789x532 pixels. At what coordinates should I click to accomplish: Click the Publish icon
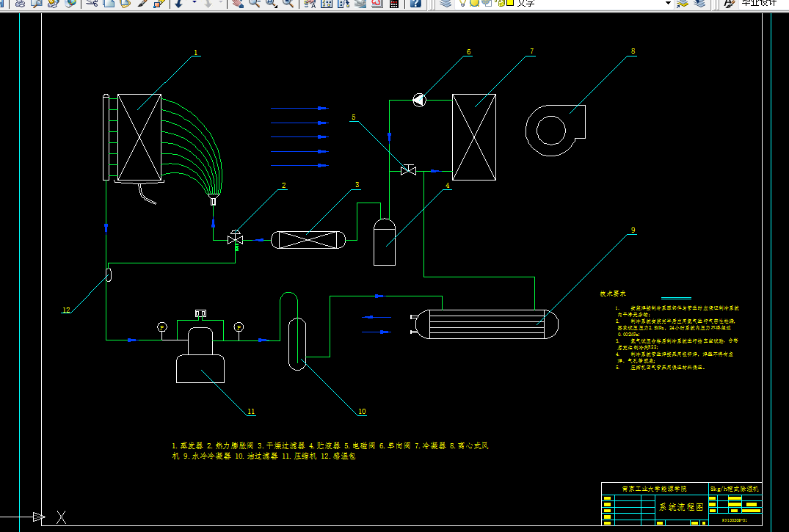point(54,2)
